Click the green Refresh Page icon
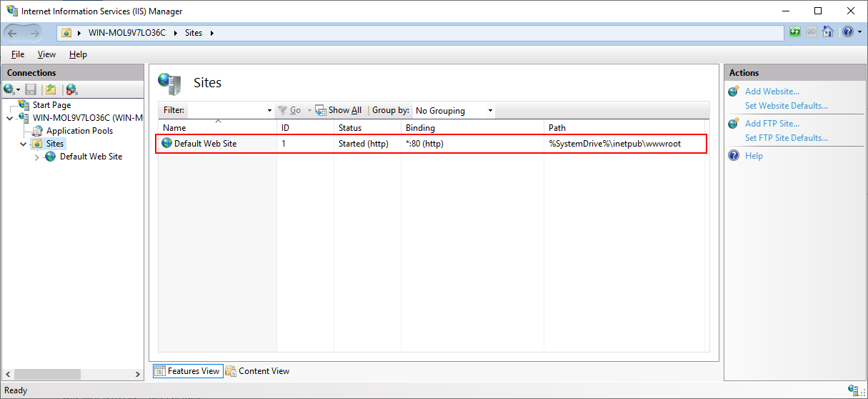The image size is (868, 399). point(795,32)
